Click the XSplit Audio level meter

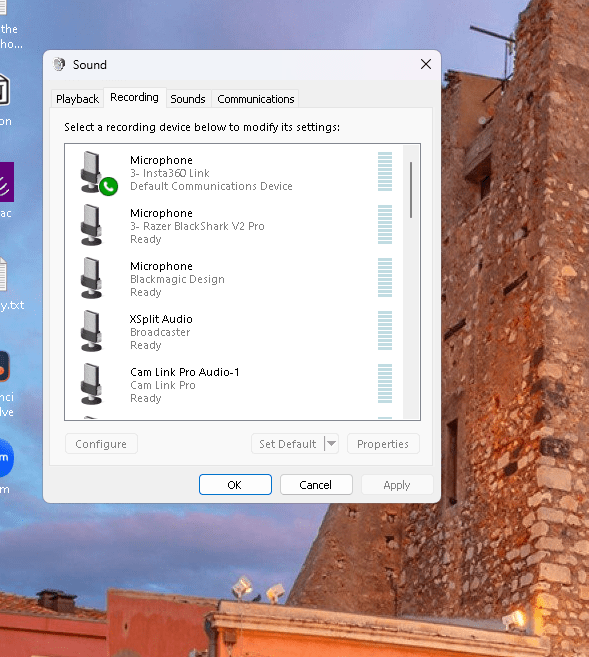click(x=385, y=331)
